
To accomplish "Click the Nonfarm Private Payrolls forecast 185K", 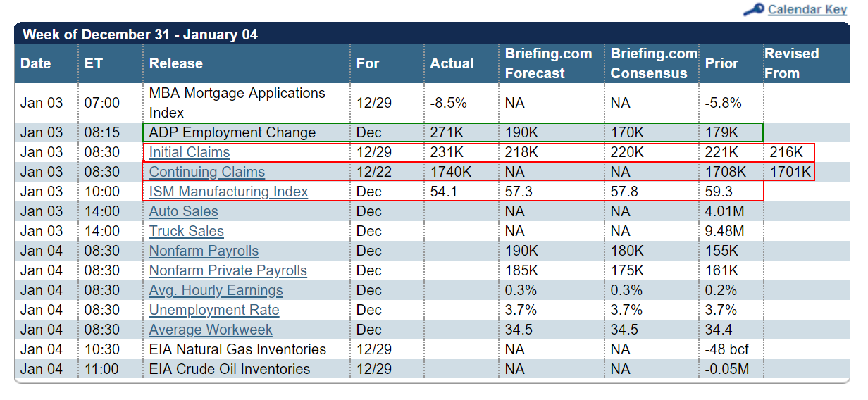I will pyautogui.click(x=522, y=270).
